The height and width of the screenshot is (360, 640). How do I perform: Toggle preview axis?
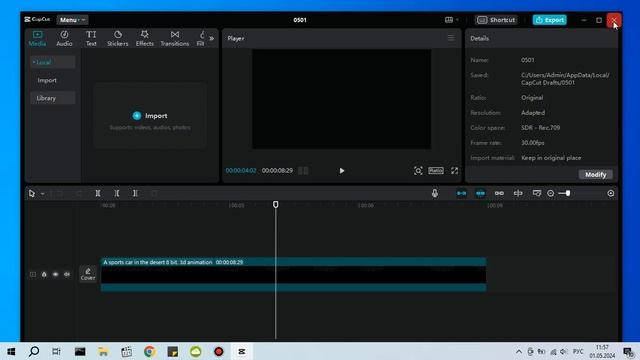tap(518, 193)
